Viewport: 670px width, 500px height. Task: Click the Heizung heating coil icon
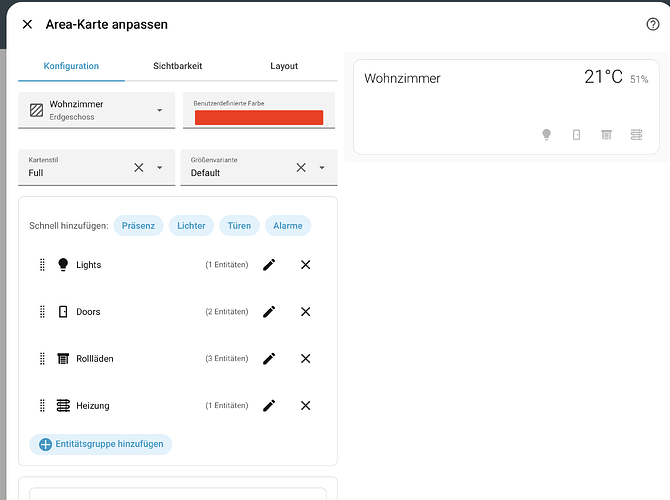[x=63, y=406]
